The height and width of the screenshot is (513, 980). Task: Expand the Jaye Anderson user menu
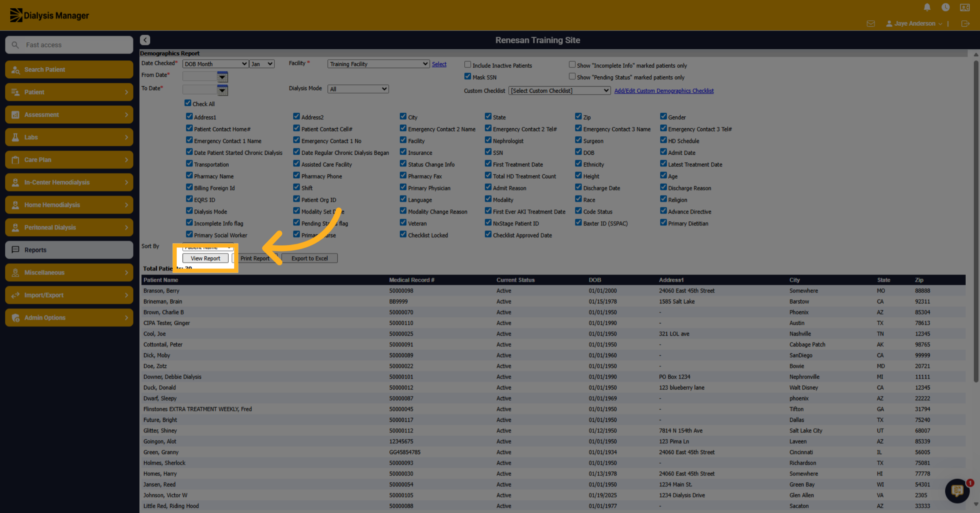pyautogui.click(x=914, y=24)
